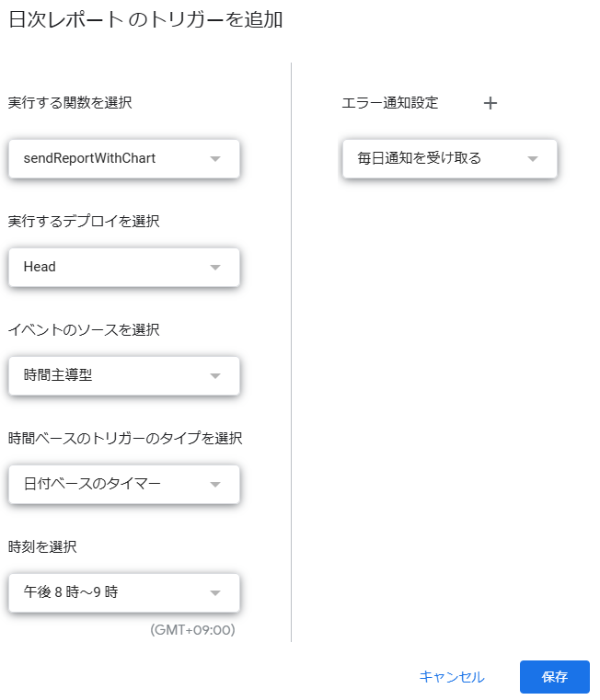Click the arrow icon on 時間主導型 dropdown
Image resolution: width=600 pixels, height=700 pixels.
tap(215, 376)
